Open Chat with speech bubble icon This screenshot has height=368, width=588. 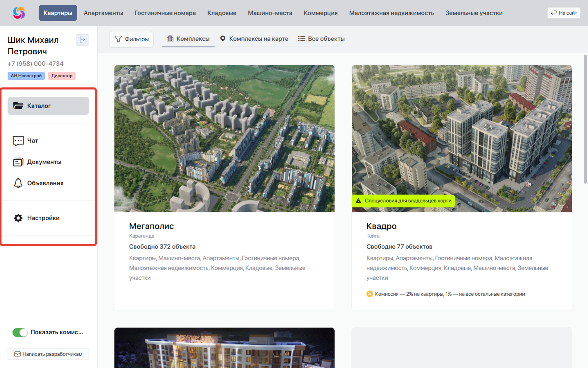(x=18, y=140)
